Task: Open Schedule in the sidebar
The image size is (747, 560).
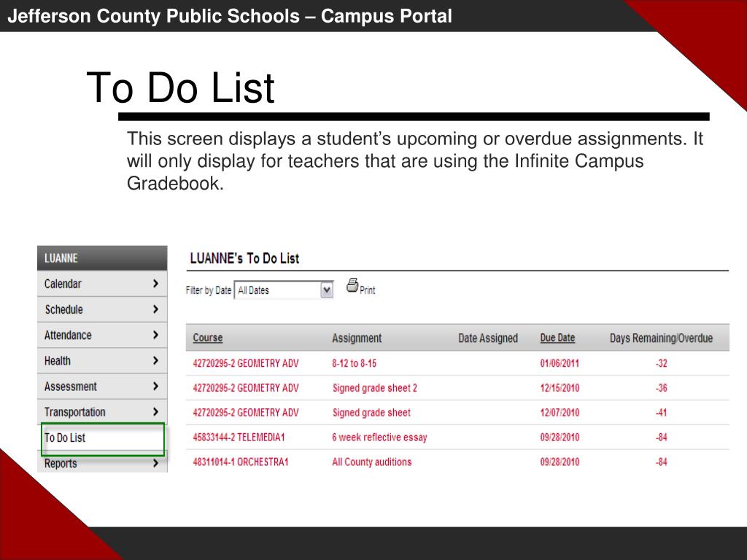Action: coord(102,309)
